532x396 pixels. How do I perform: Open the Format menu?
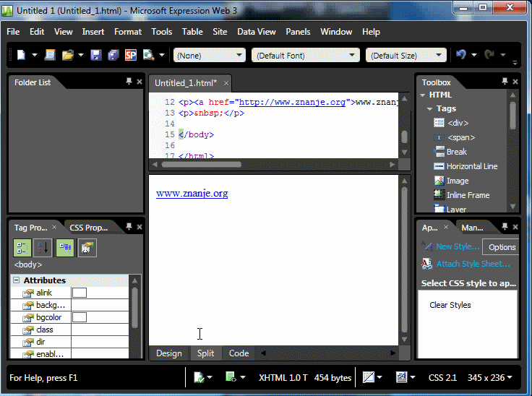128,32
